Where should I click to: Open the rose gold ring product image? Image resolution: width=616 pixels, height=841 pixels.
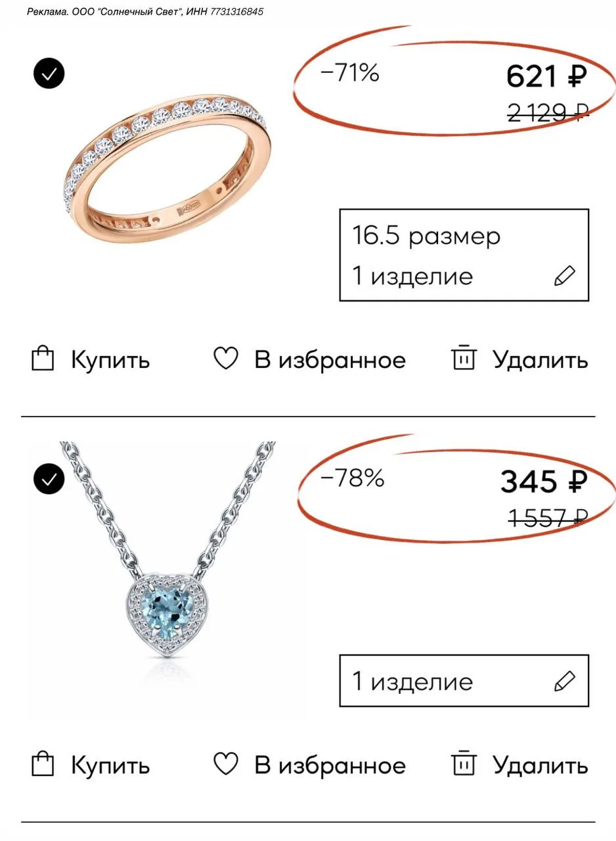[168, 170]
